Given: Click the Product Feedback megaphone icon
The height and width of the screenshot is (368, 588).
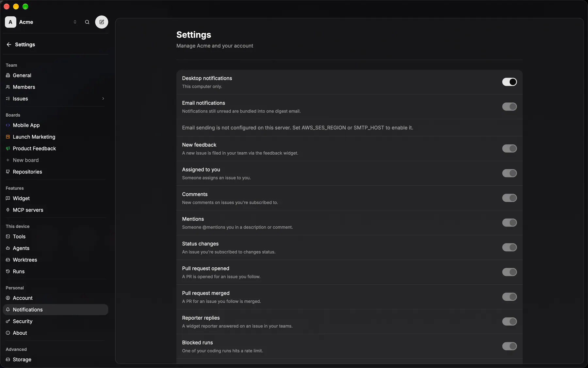Looking at the screenshot, I should (8, 148).
